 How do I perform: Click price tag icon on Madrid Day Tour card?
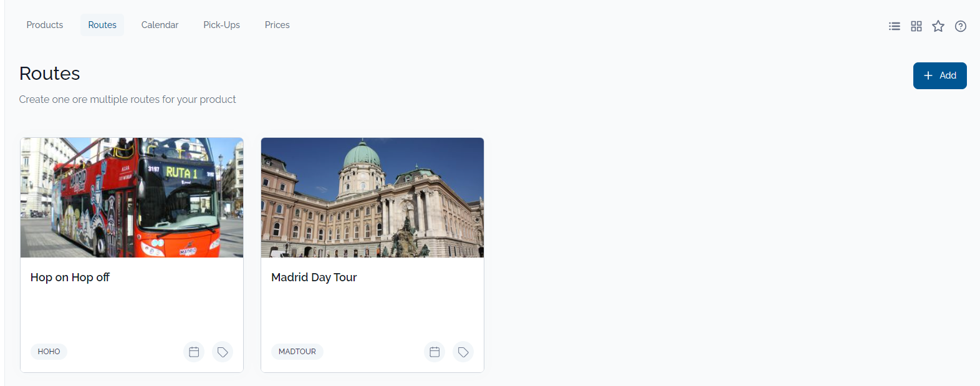pyautogui.click(x=463, y=352)
